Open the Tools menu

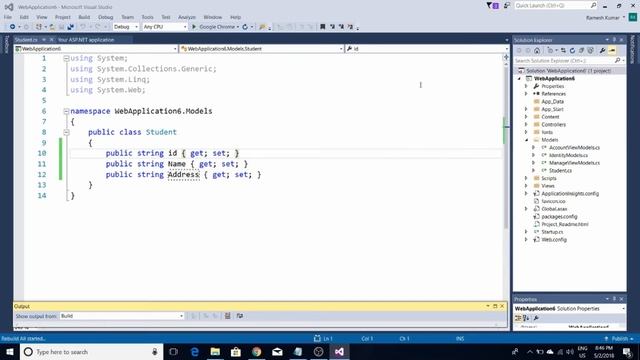pos(147,17)
